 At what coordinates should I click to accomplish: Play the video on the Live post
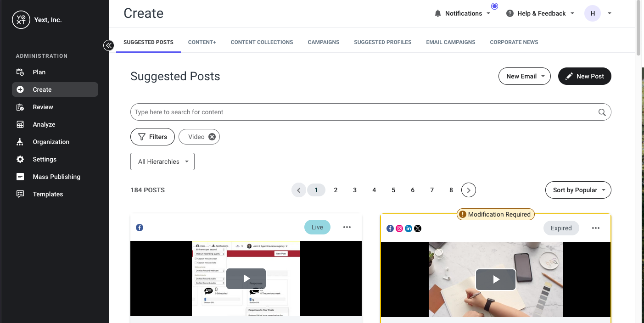[246, 278]
